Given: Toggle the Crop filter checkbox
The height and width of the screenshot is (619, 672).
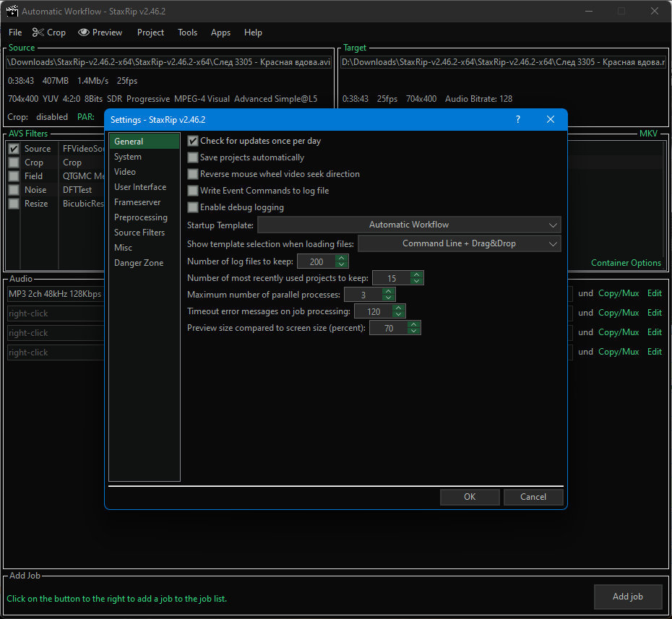Looking at the screenshot, I should click(x=14, y=163).
